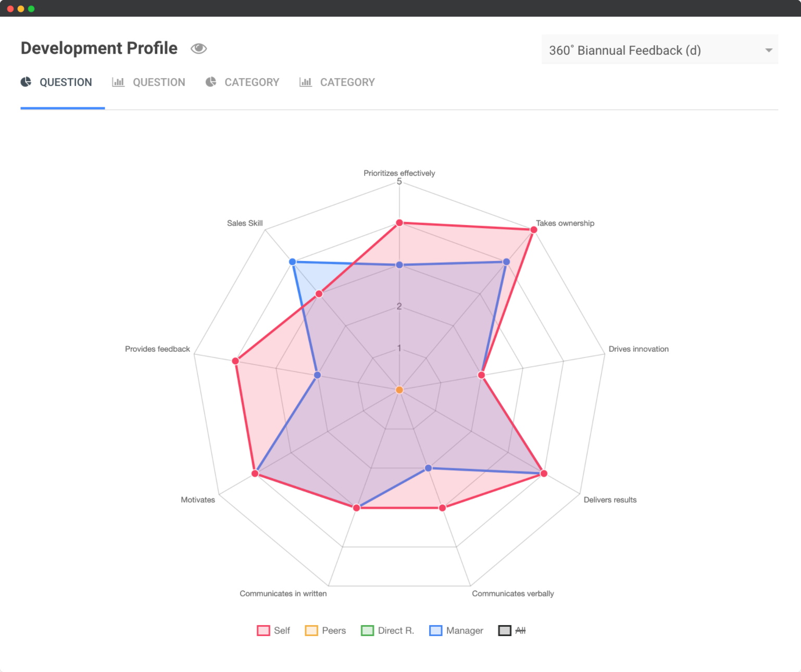801x672 pixels.
Task: Click the blue Manager point at Sales Skill
Action: pos(293,262)
